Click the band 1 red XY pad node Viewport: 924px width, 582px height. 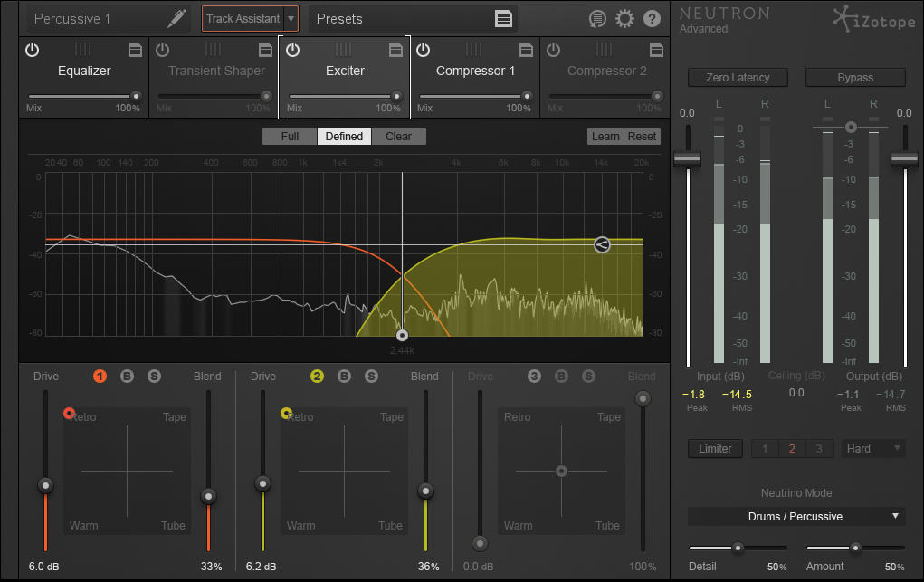tap(69, 413)
